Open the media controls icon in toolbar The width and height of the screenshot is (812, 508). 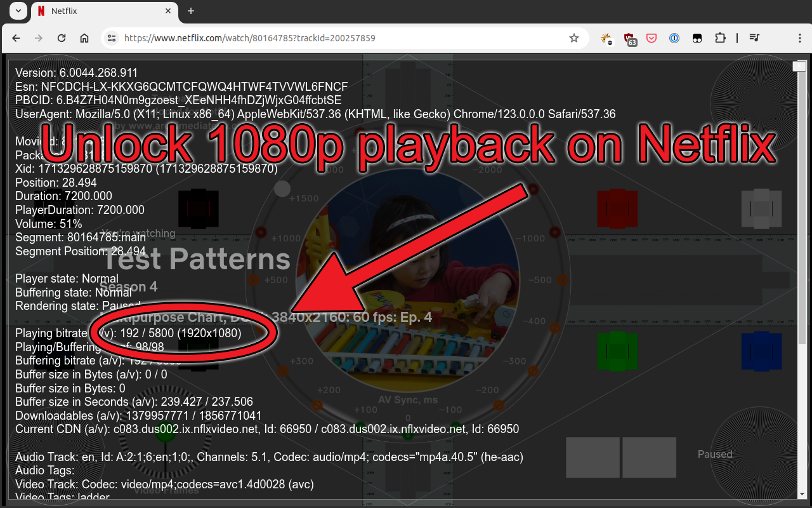pos(754,38)
